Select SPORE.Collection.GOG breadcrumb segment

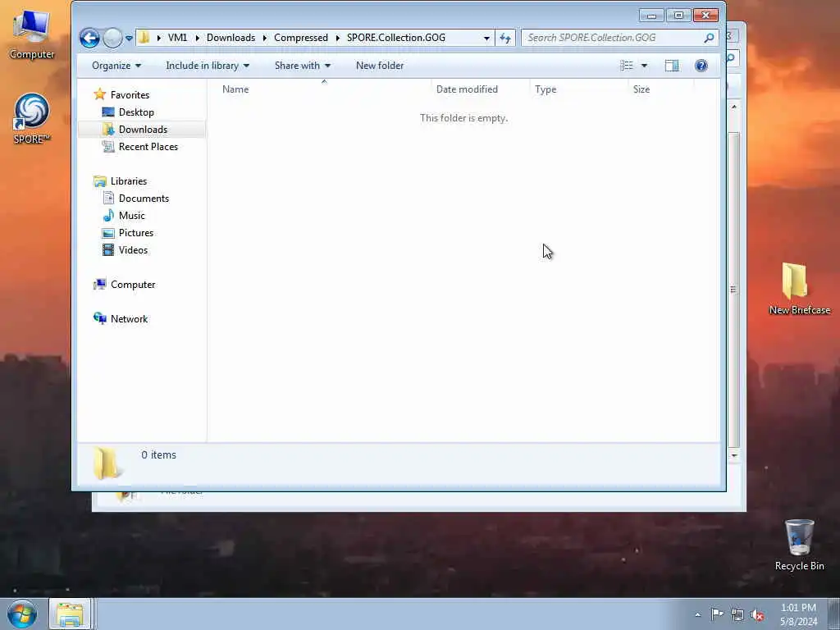tap(396, 38)
